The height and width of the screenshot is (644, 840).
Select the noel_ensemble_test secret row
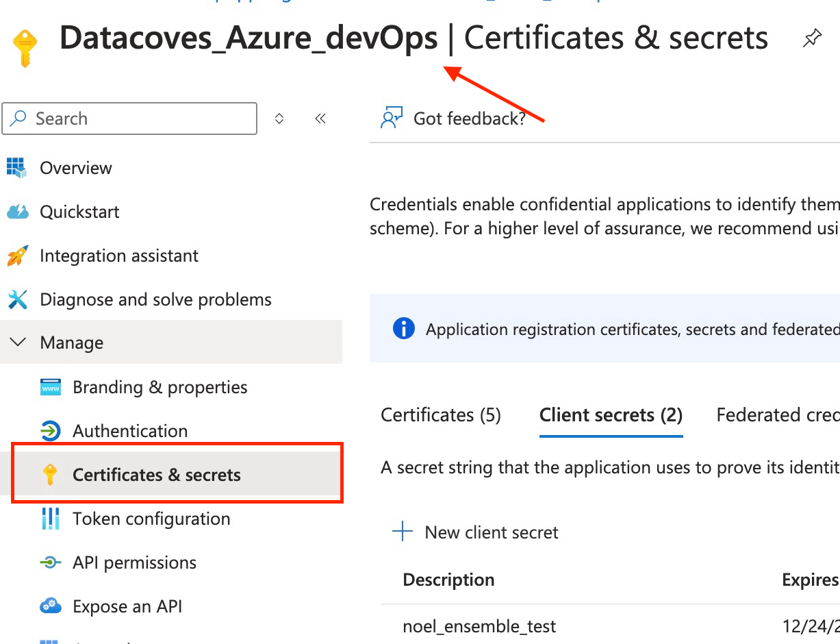pyautogui.click(x=610, y=626)
